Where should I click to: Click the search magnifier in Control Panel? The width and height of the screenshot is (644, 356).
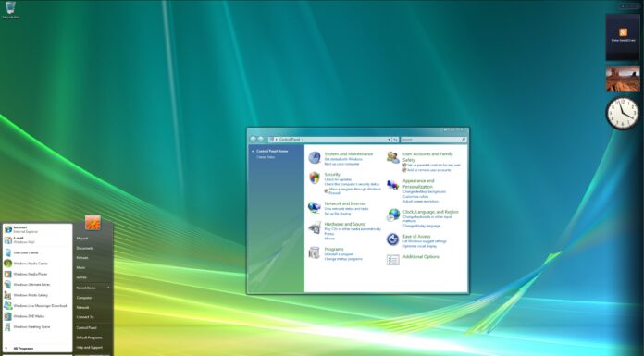(x=464, y=140)
